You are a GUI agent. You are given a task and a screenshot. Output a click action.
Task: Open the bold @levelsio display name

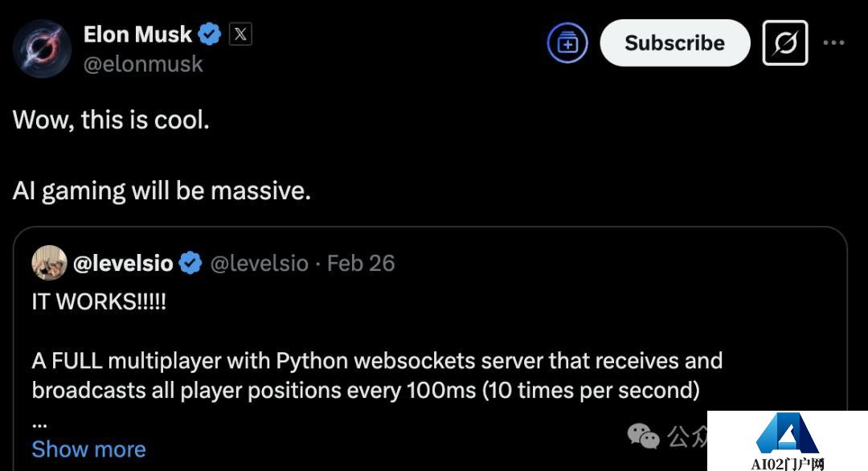point(123,263)
